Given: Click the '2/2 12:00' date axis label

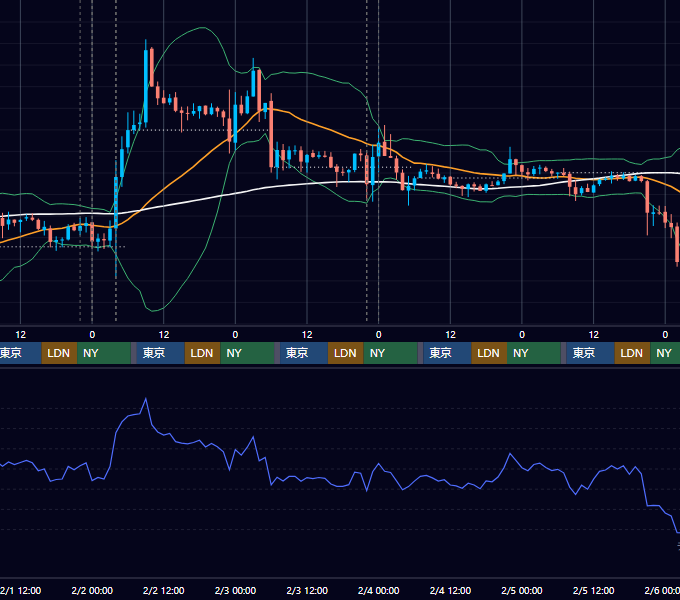Looking at the screenshot, I should [163, 590].
